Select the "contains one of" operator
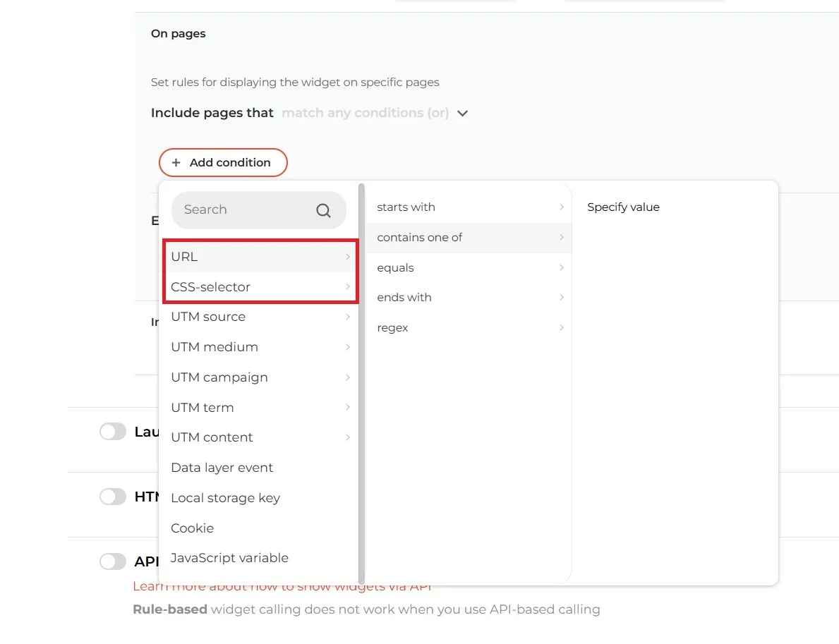 coord(419,237)
